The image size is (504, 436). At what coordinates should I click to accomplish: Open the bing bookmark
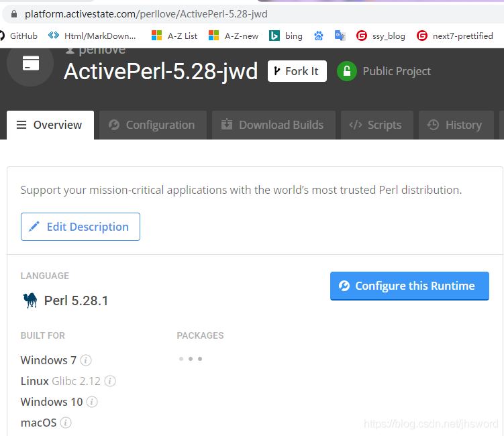[x=286, y=36]
